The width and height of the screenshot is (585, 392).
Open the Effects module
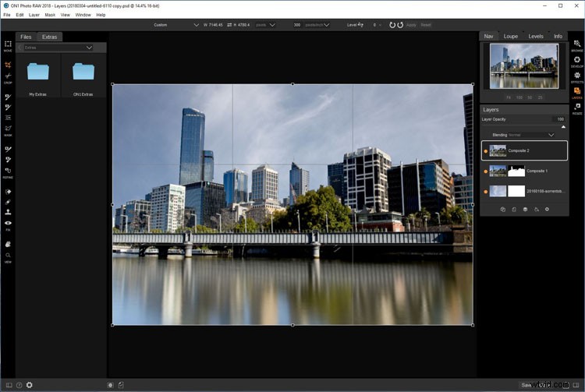pos(576,77)
